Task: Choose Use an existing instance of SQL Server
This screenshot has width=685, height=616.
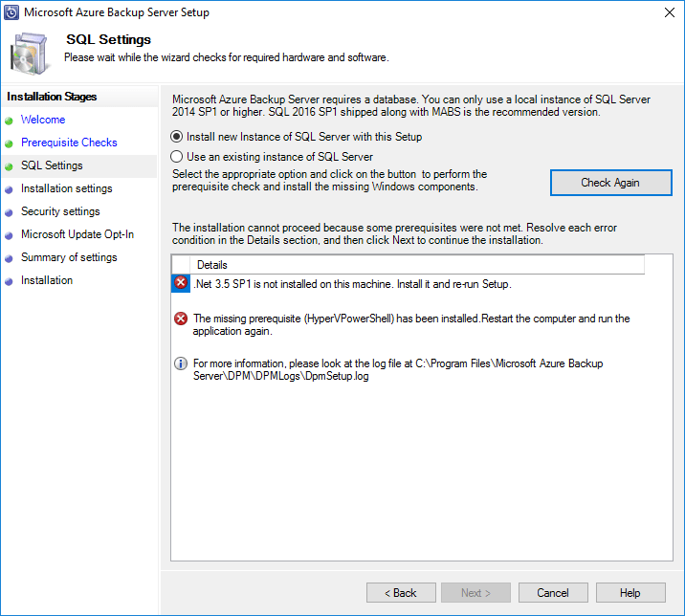Action: (177, 157)
